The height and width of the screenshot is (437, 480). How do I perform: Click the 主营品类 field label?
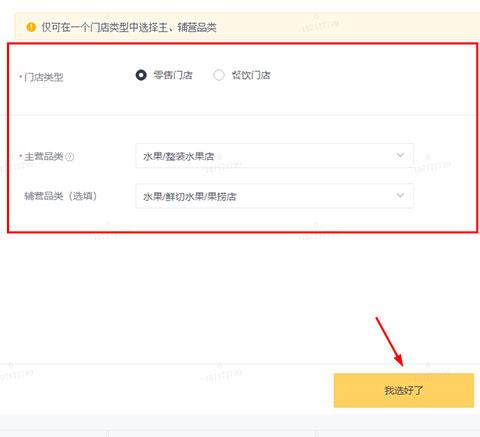(44, 156)
